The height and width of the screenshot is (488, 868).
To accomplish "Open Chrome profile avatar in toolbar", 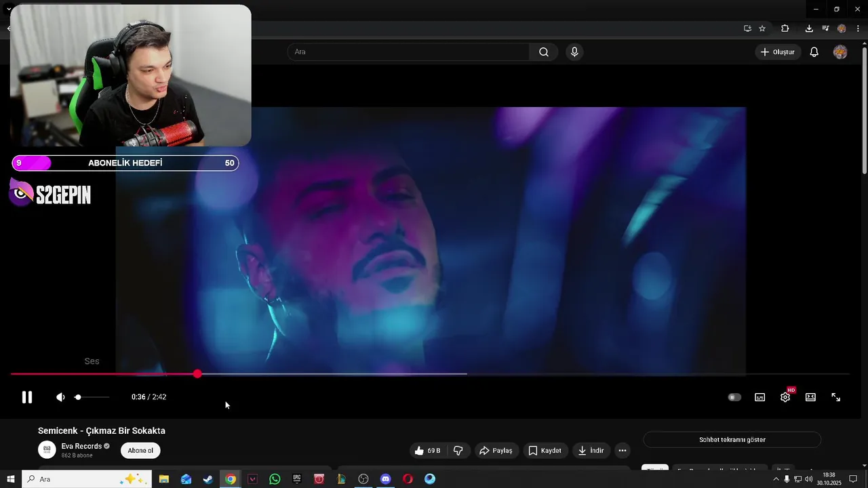I will point(842,28).
